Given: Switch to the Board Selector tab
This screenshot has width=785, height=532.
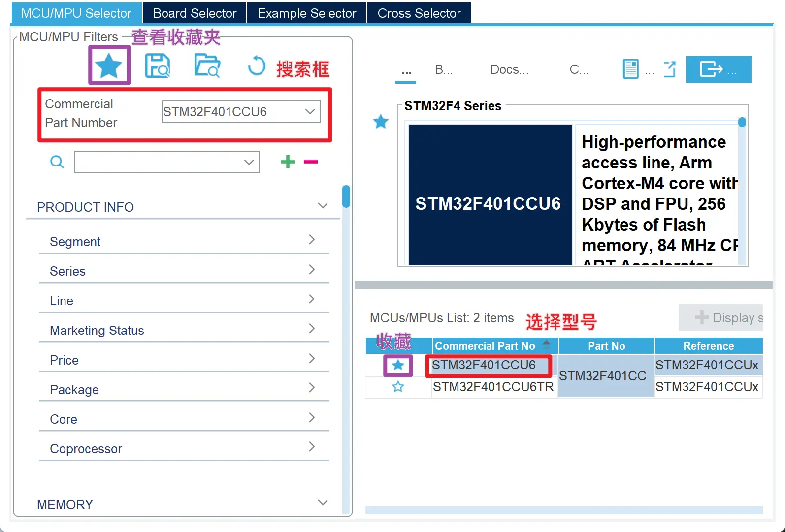Looking at the screenshot, I should coord(195,13).
